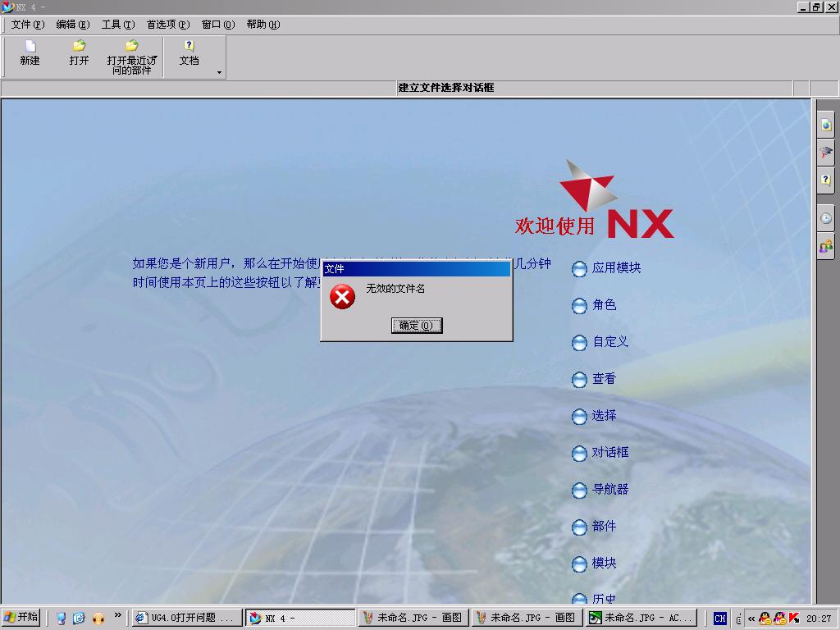Click the 打开 (Open) toolbar icon
Screen dimensions: 840x630
pyautogui.click(x=79, y=53)
